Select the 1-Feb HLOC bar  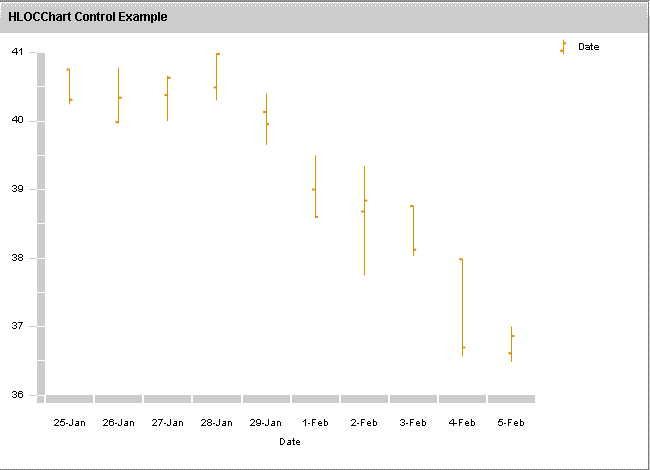click(x=315, y=187)
